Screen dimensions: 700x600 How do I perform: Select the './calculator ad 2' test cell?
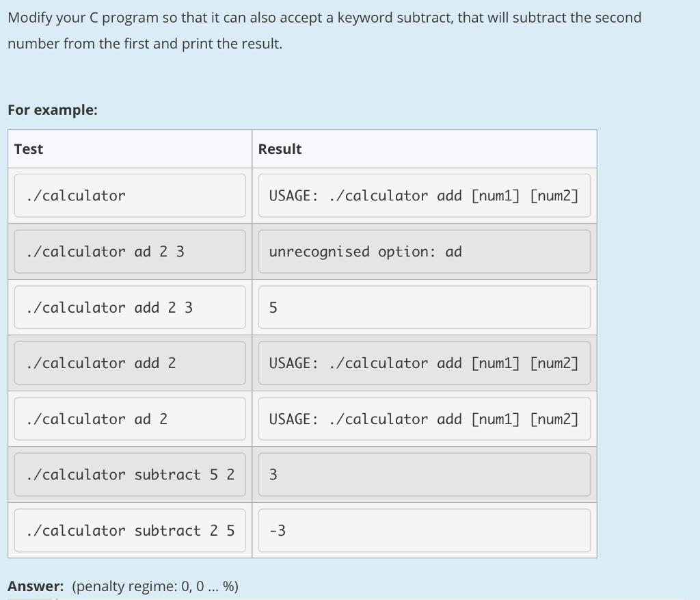point(130,419)
